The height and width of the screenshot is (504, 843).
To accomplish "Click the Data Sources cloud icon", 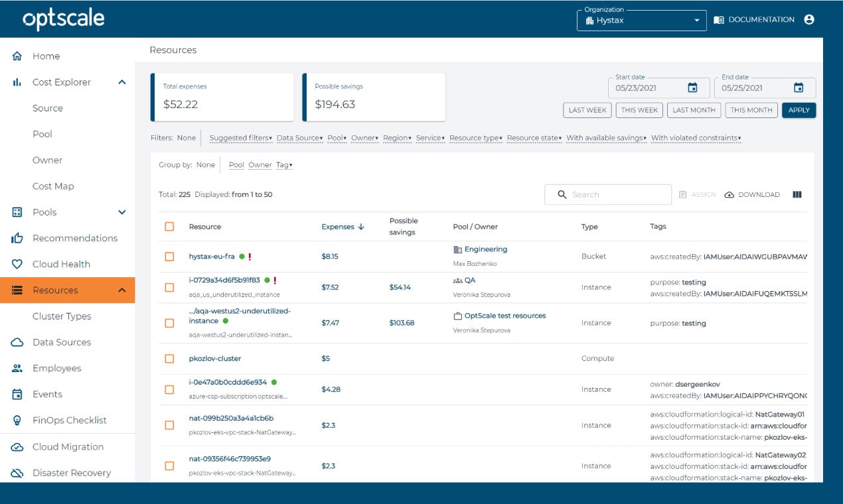I will 17,342.
